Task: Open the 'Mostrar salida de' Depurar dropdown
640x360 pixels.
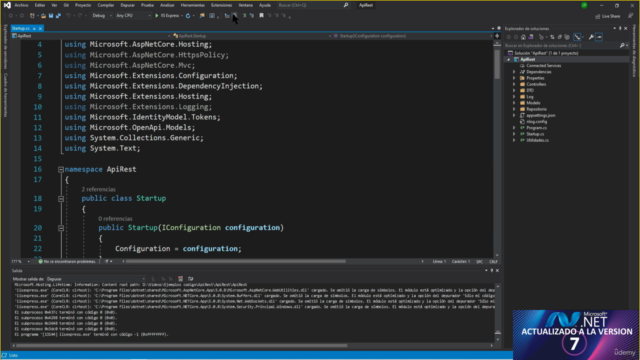Action: click(x=96, y=279)
